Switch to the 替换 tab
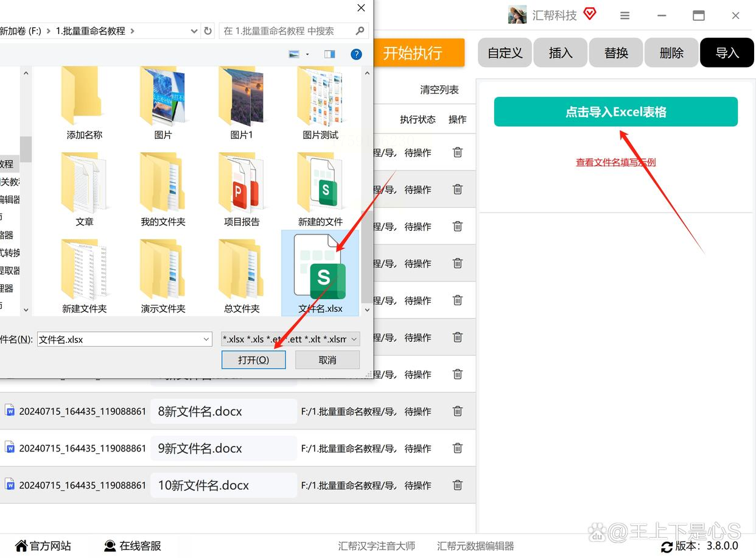 [x=616, y=53]
